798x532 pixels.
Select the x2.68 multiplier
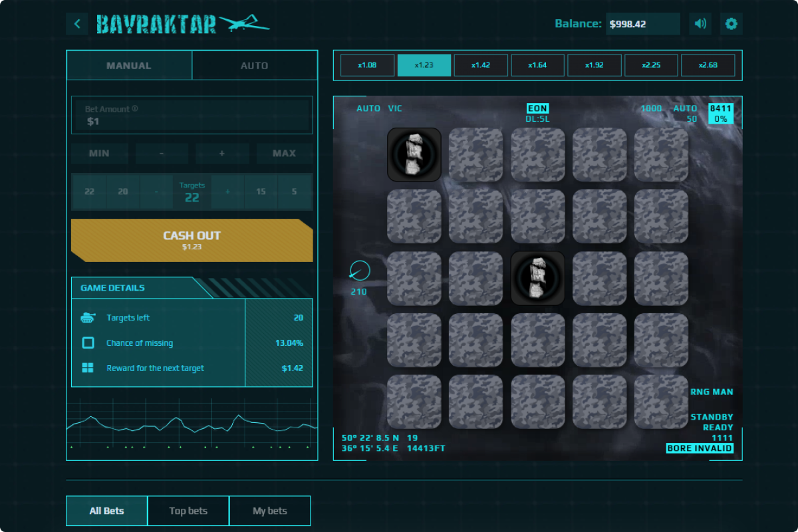tap(708, 65)
